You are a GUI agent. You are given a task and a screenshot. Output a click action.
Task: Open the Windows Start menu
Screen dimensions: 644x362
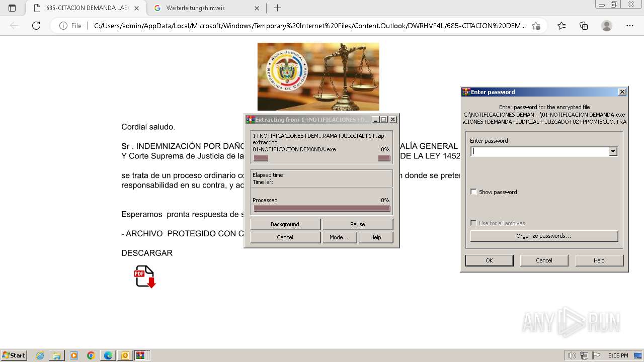click(14, 355)
